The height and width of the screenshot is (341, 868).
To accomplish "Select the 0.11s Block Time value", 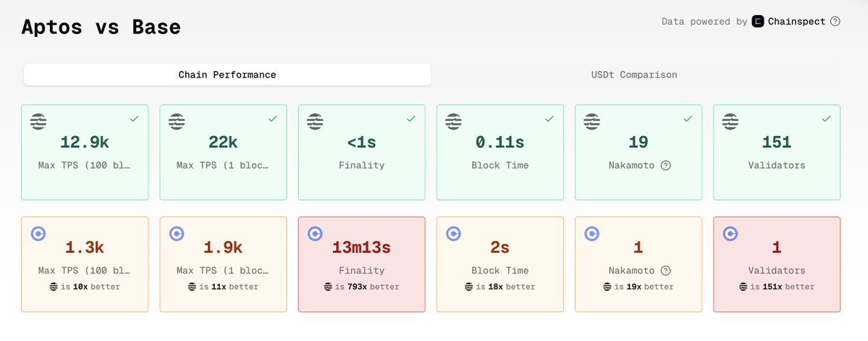I will click(x=500, y=143).
